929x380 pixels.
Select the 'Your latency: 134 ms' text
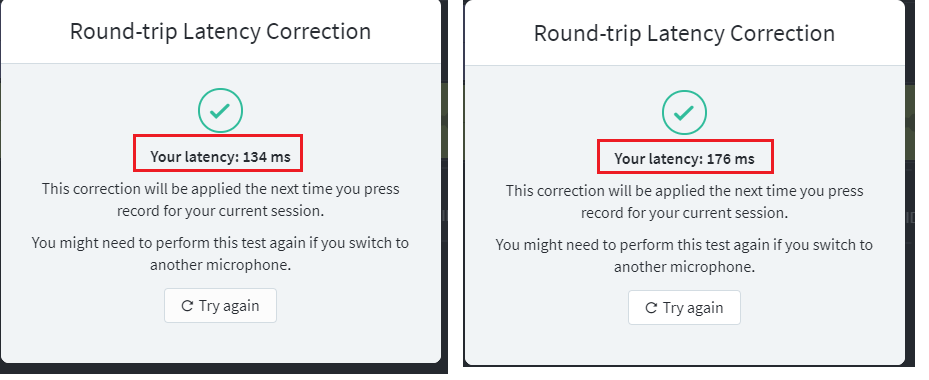click(220, 157)
